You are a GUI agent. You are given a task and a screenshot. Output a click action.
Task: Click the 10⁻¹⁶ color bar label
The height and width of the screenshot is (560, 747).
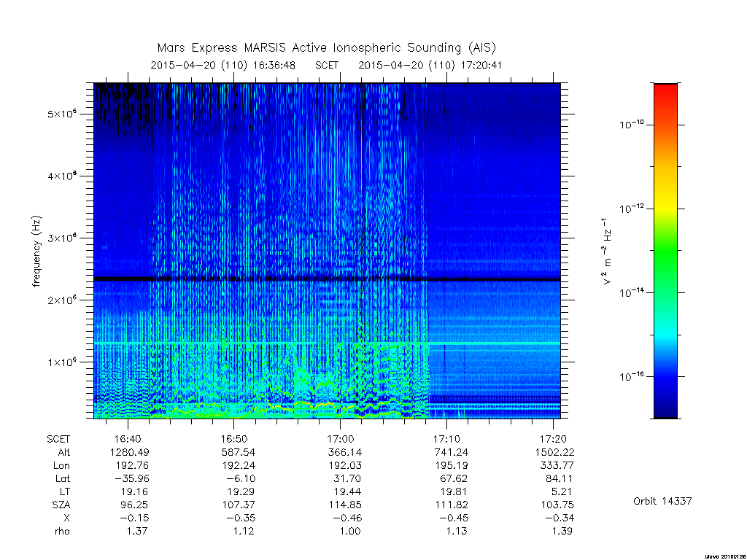pos(631,376)
